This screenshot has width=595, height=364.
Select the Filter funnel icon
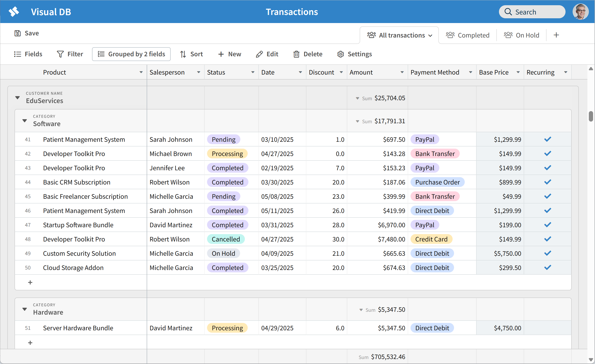[x=60, y=54]
